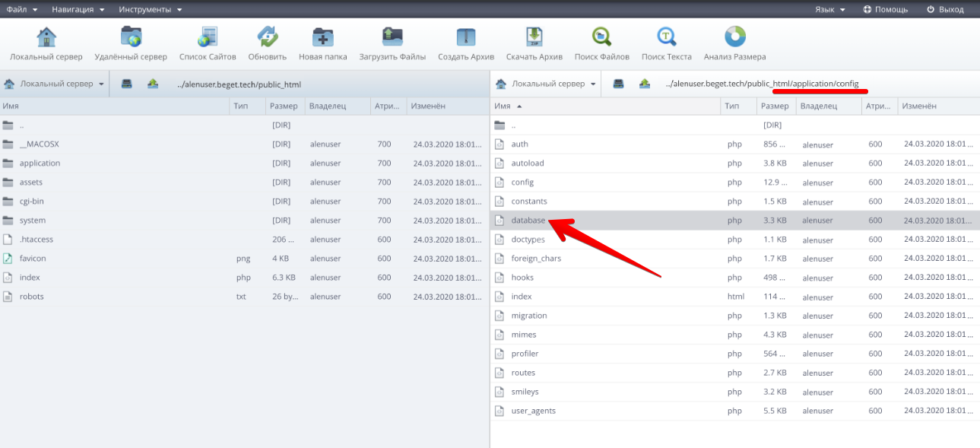This screenshot has height=448, width=980.
Task: Select the database php file
Action: coord(735,220)
